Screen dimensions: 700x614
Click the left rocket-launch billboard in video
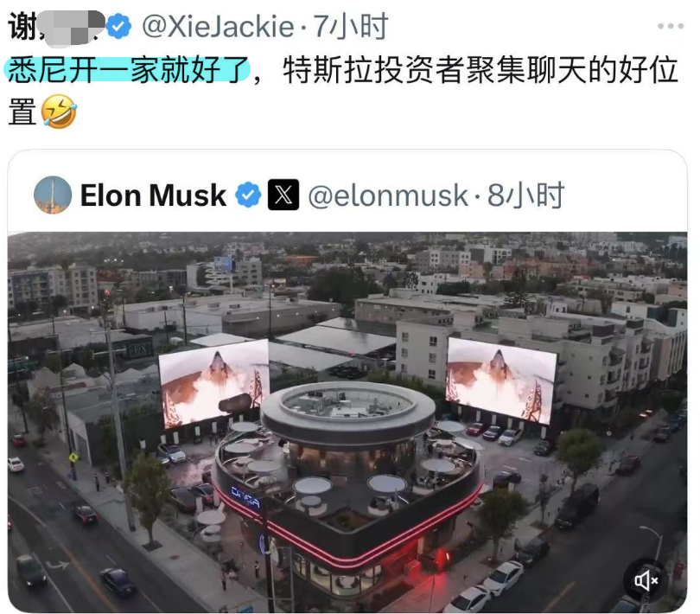(x=213, y=383)
